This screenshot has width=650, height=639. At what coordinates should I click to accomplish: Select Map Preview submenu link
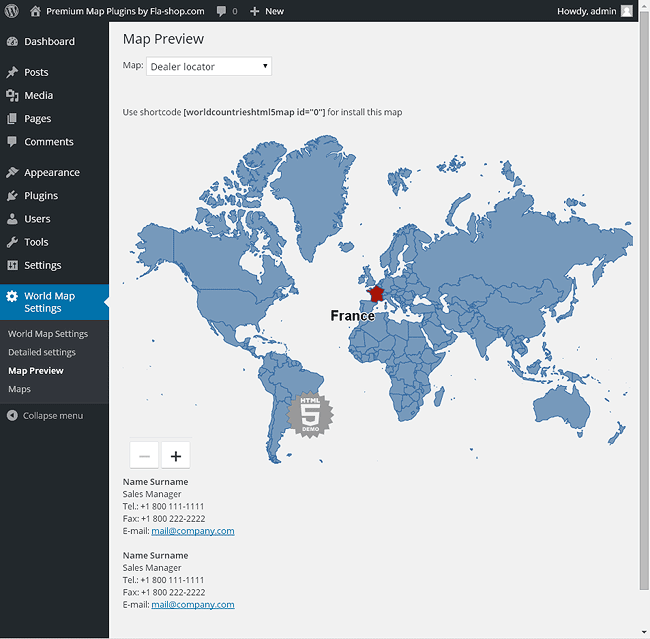[x=36, y=371]
